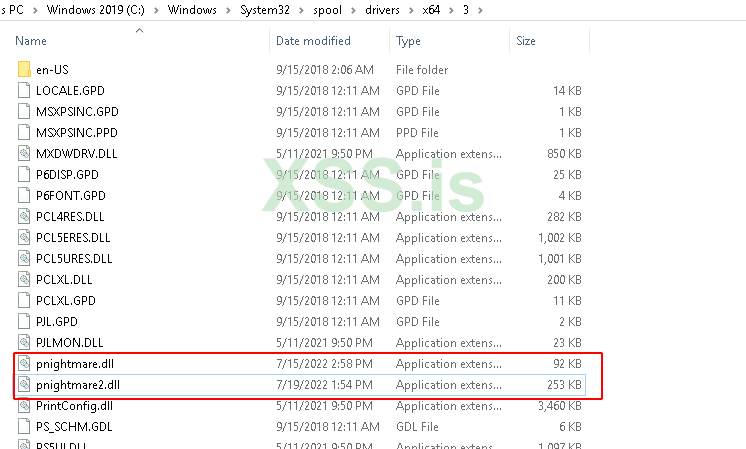Select PJL.GPD file icon
This screenshot has width=746, height=449.
(24, 321)
